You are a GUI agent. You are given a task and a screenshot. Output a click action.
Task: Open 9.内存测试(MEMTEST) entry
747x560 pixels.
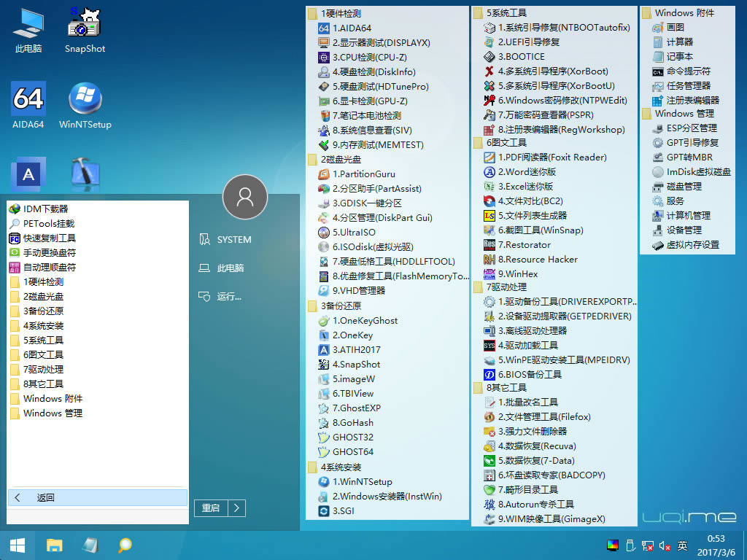pyautogui.click(x=371, y=145)
